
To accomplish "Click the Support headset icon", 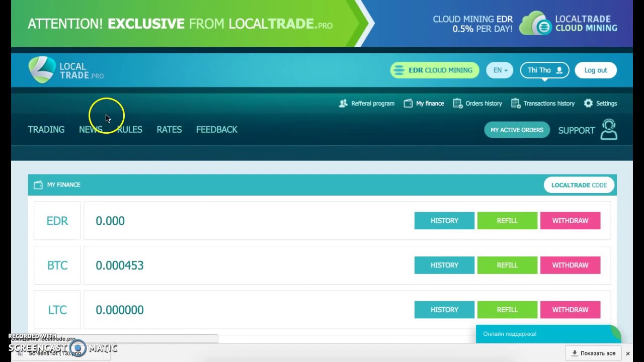I will coord(609,129).
